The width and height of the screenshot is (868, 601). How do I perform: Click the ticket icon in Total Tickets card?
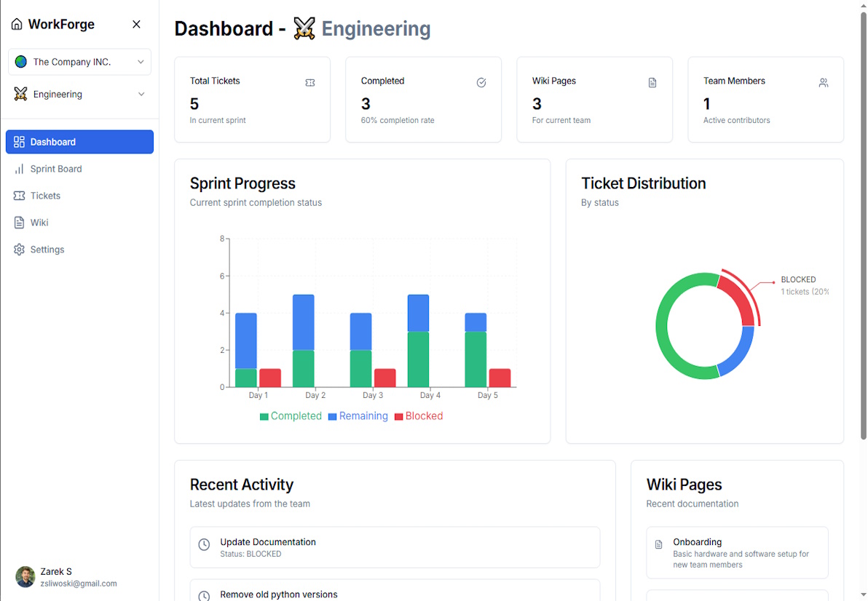coord(310,83)
